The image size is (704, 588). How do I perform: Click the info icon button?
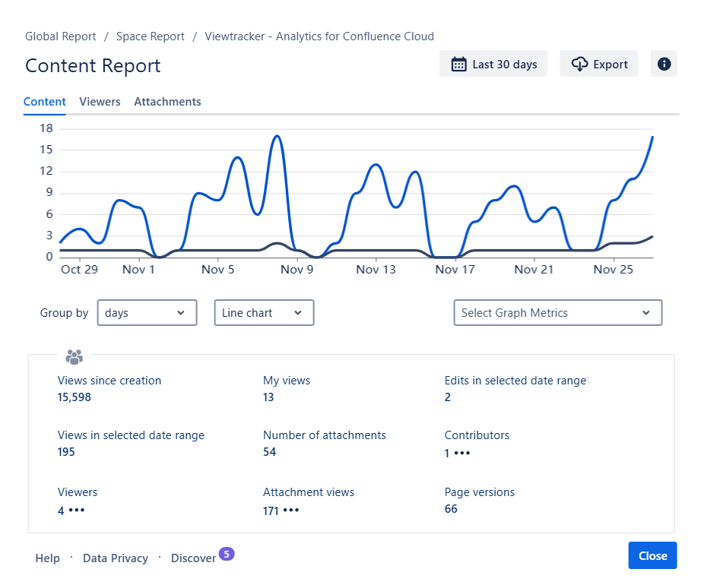click(664, 65)
